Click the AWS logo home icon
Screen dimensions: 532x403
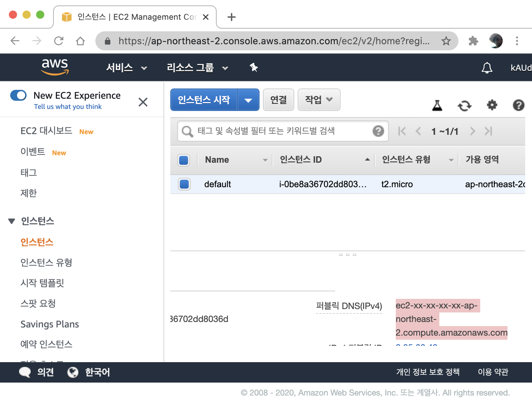[55, 67]
